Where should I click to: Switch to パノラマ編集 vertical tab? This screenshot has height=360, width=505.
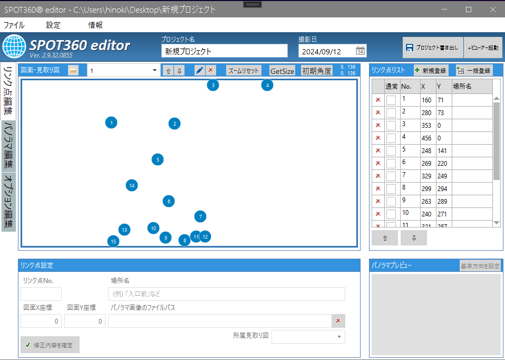coord(8,146)
